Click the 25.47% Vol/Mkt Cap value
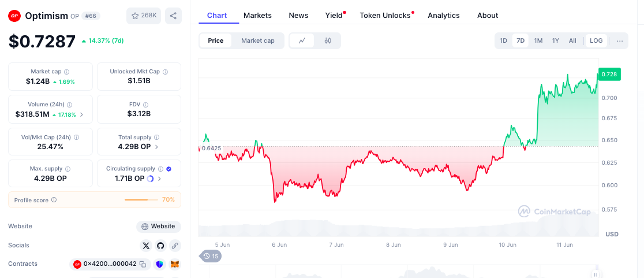 click(50, 146)
